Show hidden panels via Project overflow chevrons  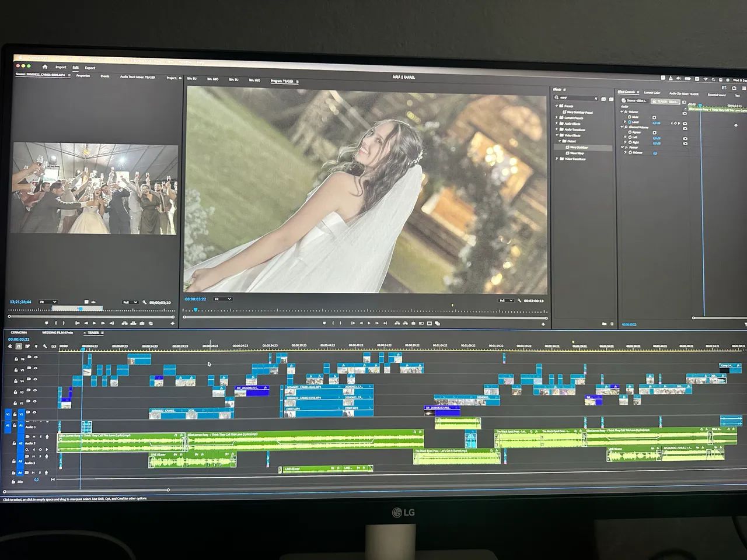click(180, 77)
